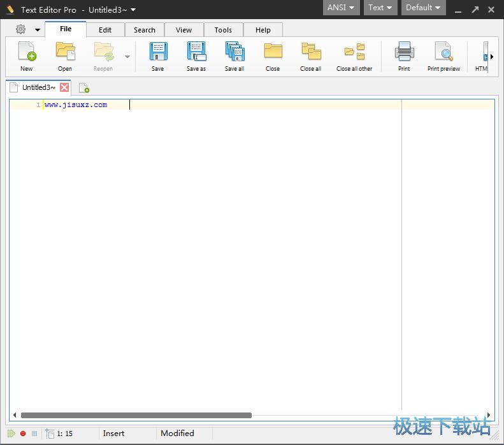Toggle Insert mode in status bar
This screenshot has height=445, width=504.
click(x=114, y=434)
